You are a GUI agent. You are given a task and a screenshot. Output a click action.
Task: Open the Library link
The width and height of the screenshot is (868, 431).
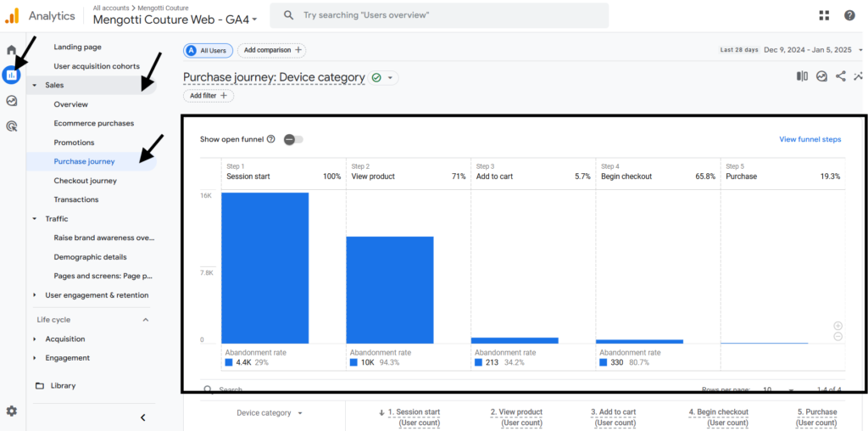pyautogui.click(x=63, y=385)
